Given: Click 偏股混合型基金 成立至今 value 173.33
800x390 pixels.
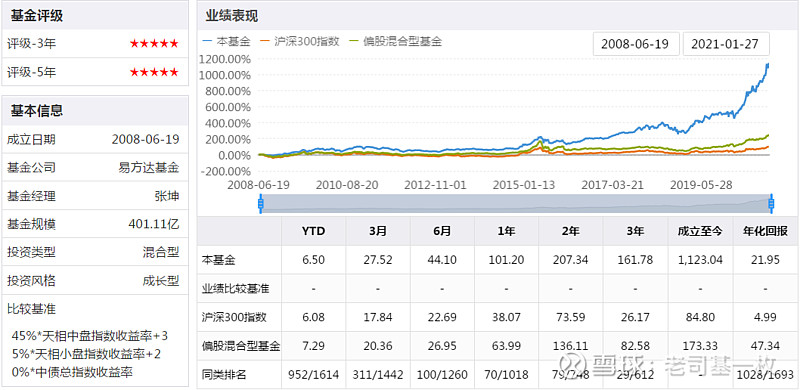Looking at the screenshot, I should [700, 346].
